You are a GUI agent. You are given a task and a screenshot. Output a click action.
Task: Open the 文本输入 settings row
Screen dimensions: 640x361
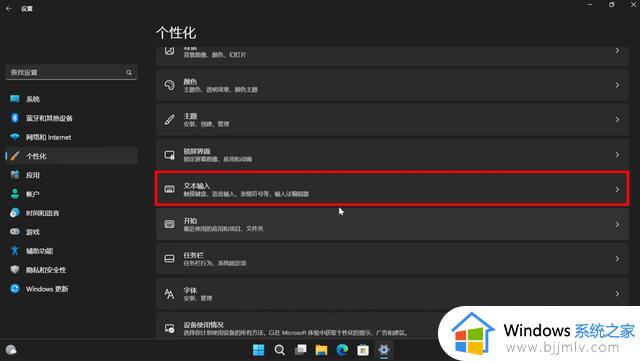click(392, 189)
